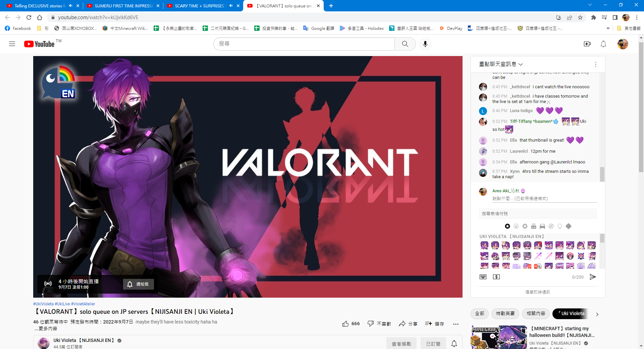Open the Facebook bookmark
The image size is (644, 349).
tap(18, 28)
